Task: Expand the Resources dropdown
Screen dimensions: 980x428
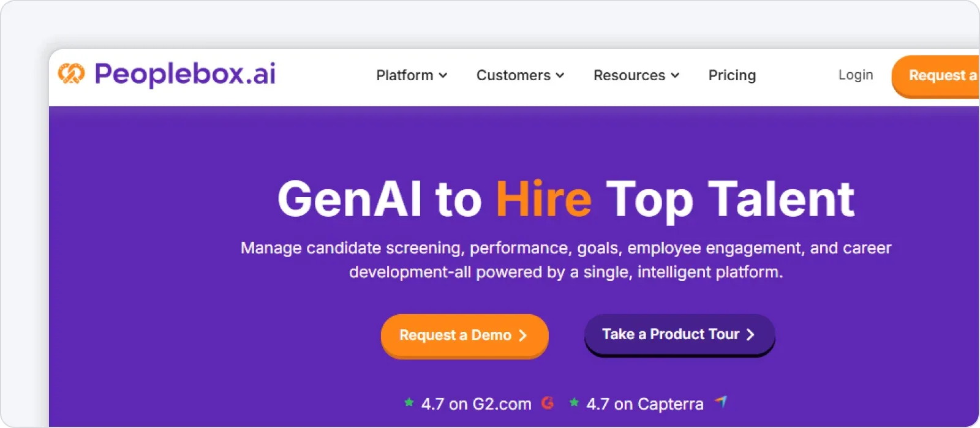Action: (x=636, y=75)
